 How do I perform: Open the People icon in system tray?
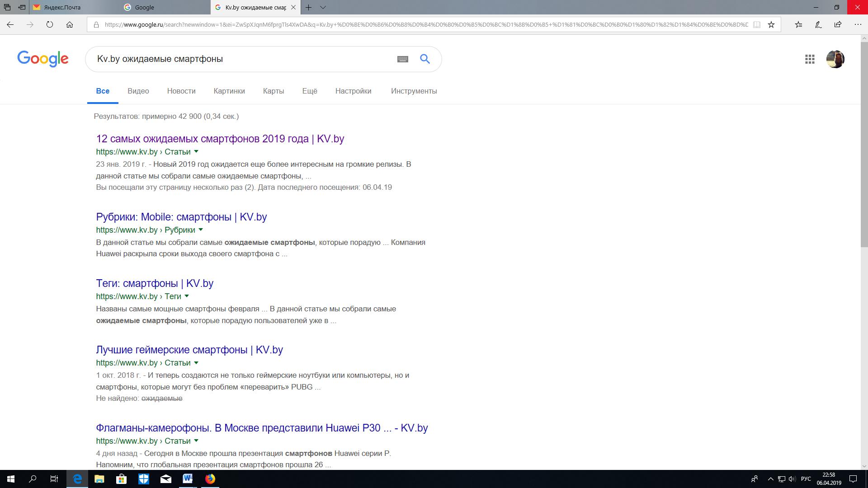pyautogui.click(x=754, y=479)
